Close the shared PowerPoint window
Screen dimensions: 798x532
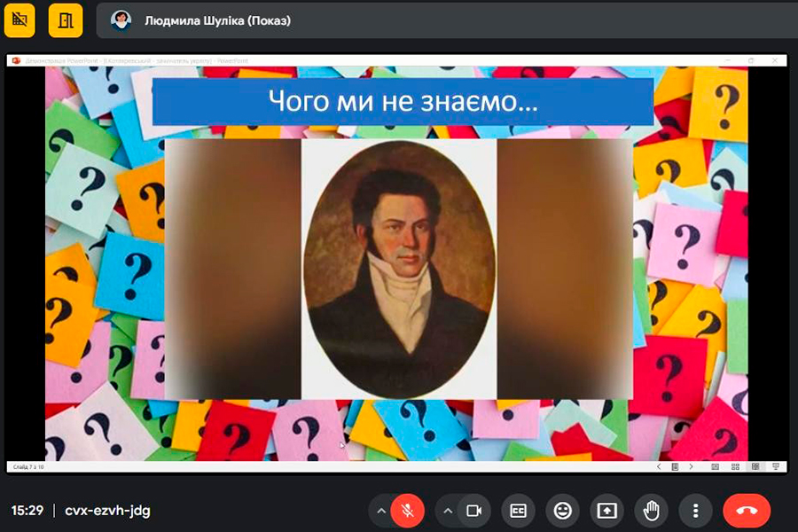tap(775, 60)
